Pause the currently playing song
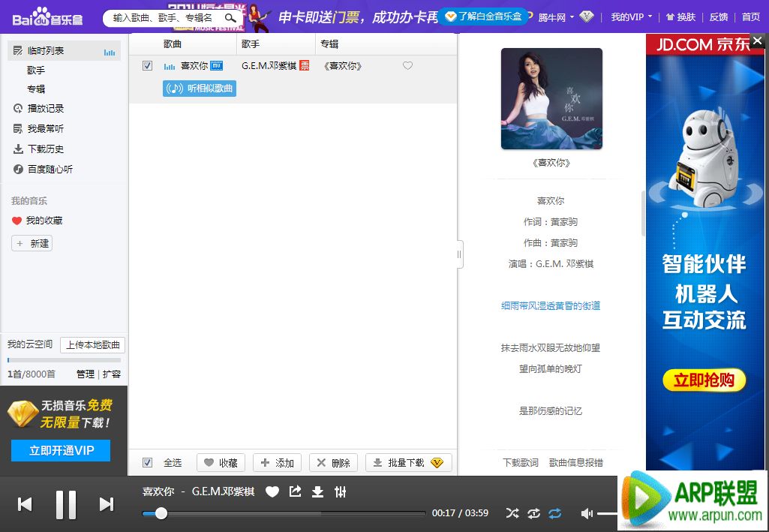Screen dimensions: 769x532 tap(66, 504)
